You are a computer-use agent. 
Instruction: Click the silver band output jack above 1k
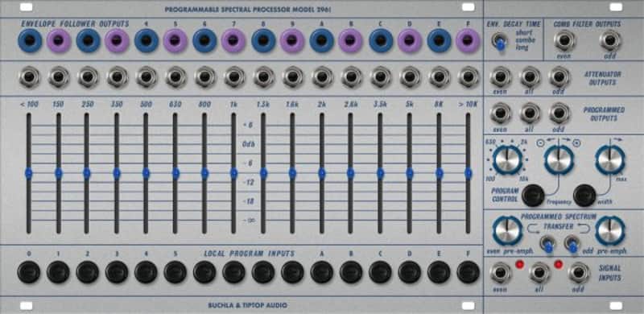coord(233,76)
